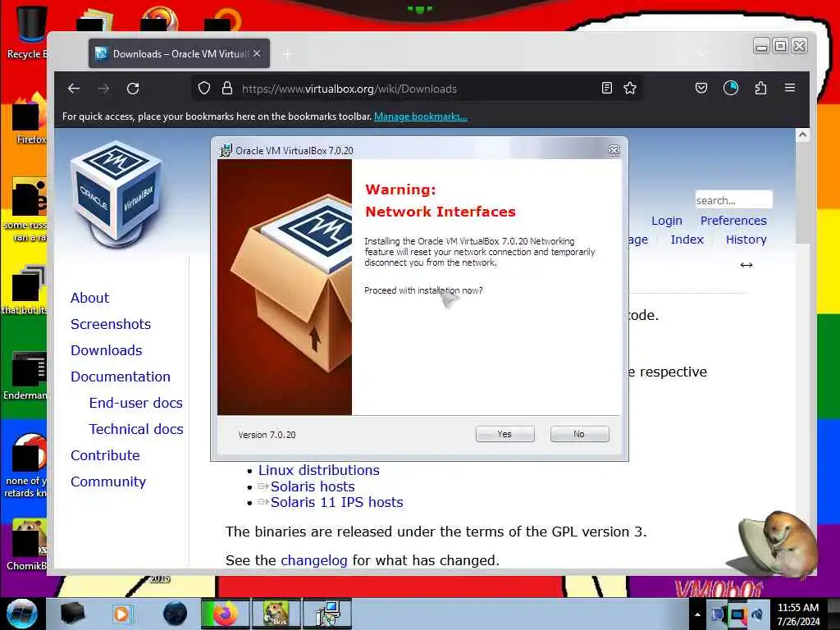Click the Login link

(x=666, y=221)
